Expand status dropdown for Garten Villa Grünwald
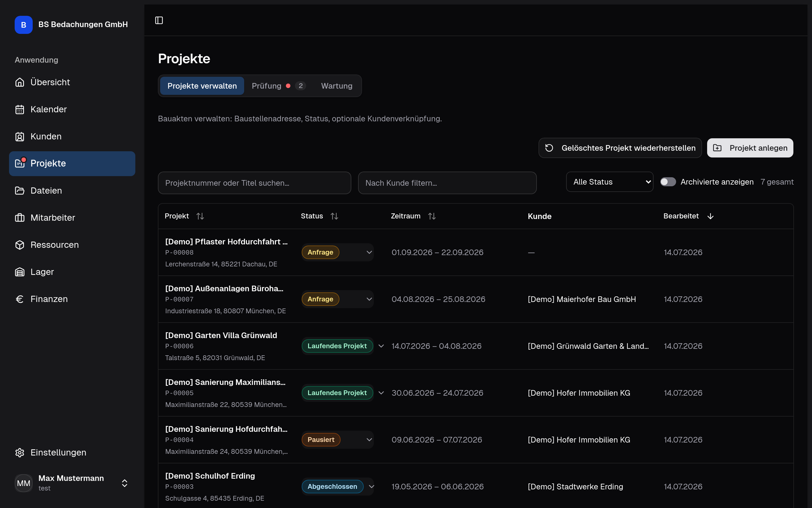The image size is (812, 508). [381, 346]
